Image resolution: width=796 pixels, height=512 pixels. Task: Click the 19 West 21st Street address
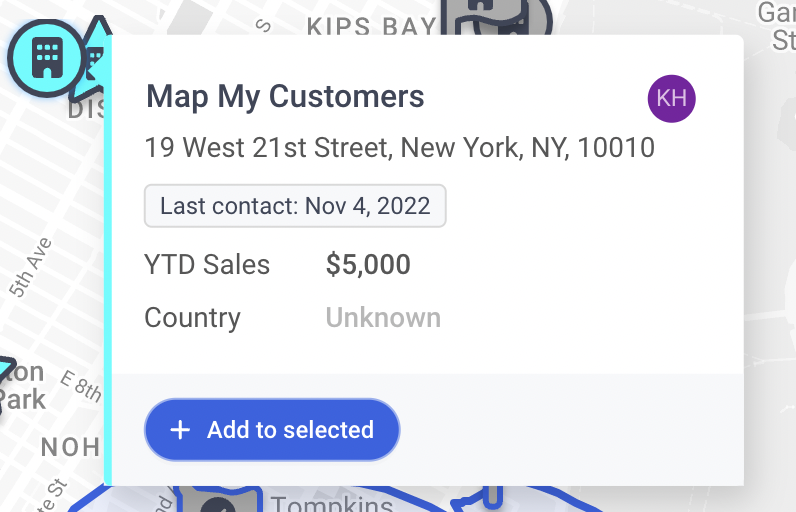400,148
